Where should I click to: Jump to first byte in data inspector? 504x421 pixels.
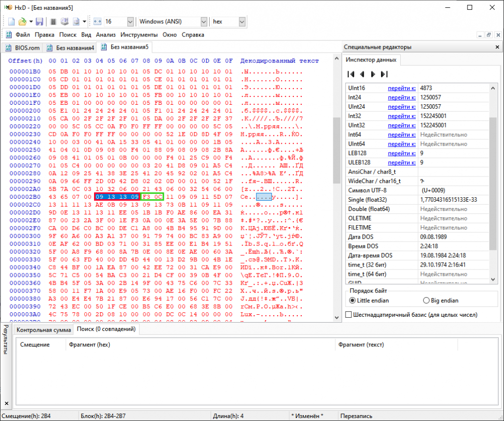[x=351, y=74]
